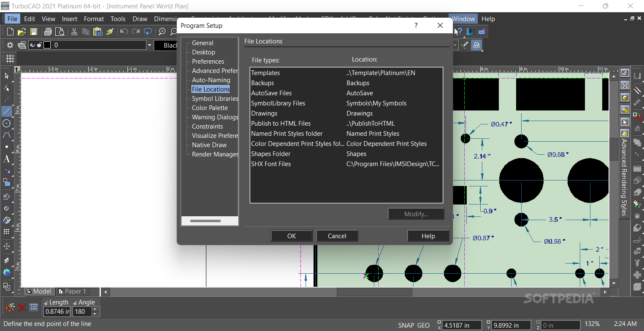The image size is (644, 331).
Task: Switch to the Model tab
Action: pyautogui.click(x=39, y=291)
